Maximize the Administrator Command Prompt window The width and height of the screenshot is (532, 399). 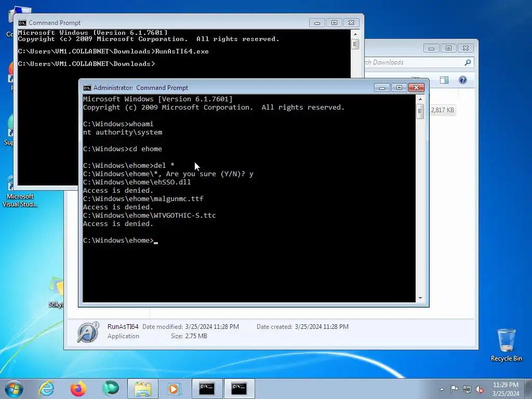coord(399,87)
